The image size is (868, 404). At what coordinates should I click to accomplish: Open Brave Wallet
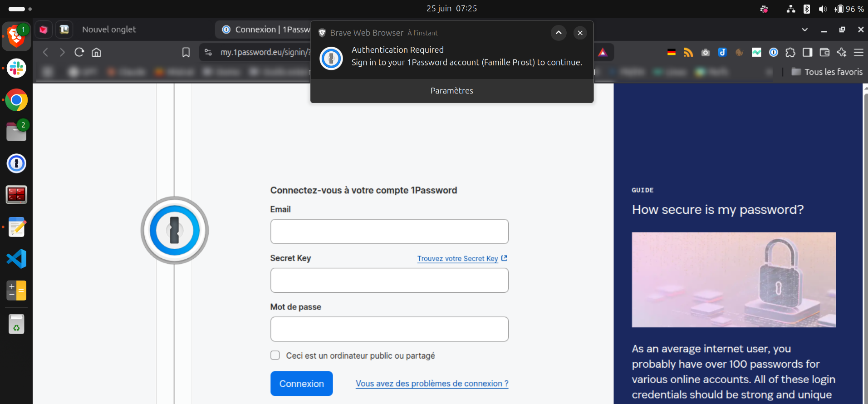[x=824, y=52]
